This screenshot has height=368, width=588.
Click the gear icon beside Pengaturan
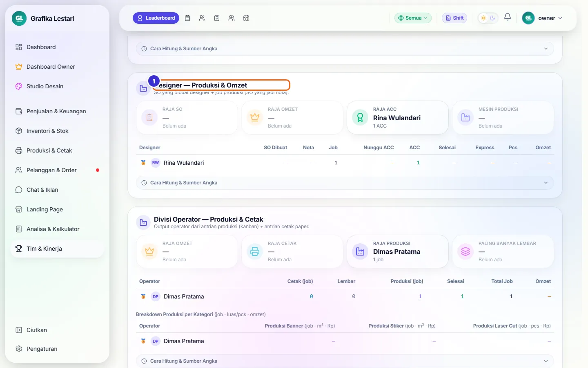tap(19, 349)
